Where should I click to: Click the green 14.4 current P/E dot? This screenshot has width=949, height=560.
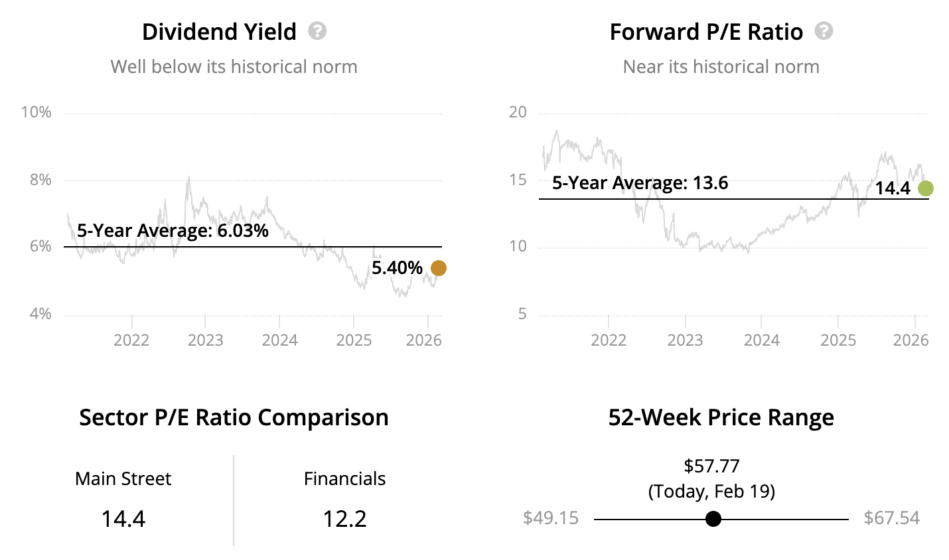pyautogui.click(x=925, y=188)
